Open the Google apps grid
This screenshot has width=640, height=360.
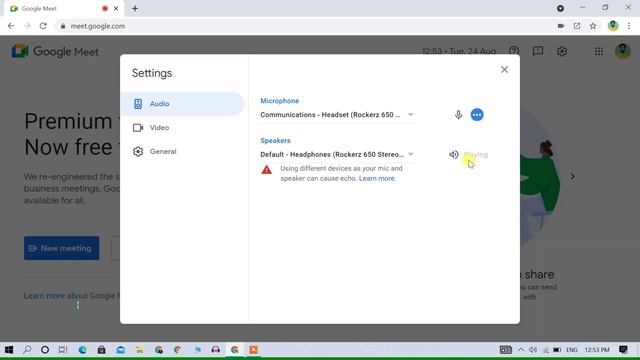coord(599,51)
